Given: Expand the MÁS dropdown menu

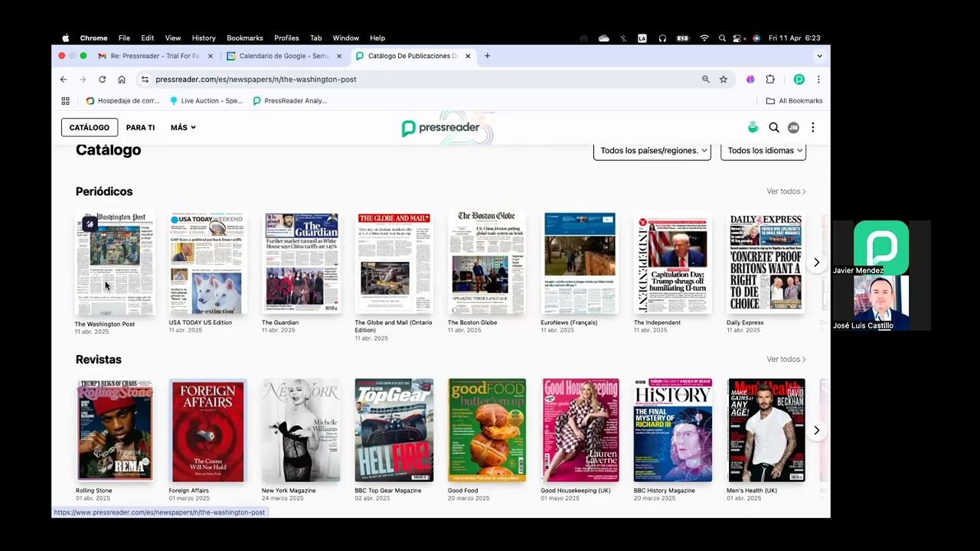Looking at the screenshot, I should pos(183,128).
